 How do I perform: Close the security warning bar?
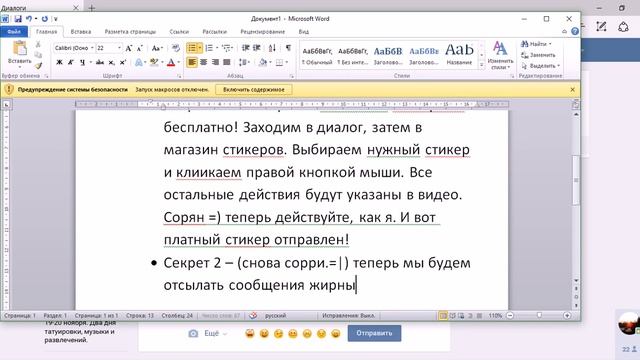point(572,89)
